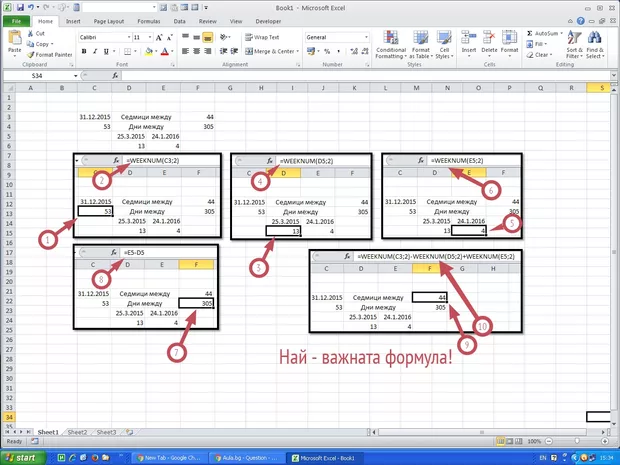Image resolution: width=620 pixels, height=465 pixels.
Task: Open the font name Calibri dropdown
Action: (x=129, y=38)
